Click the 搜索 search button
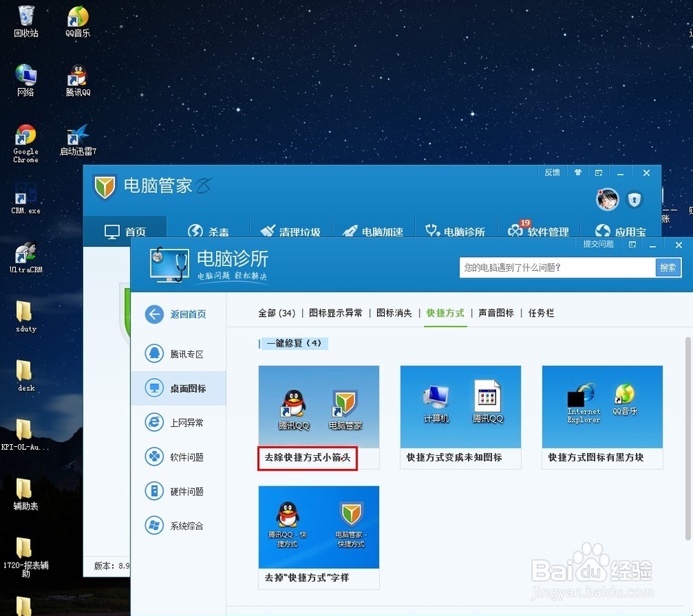Screen dimensions: 693x616 coord(667,267)
